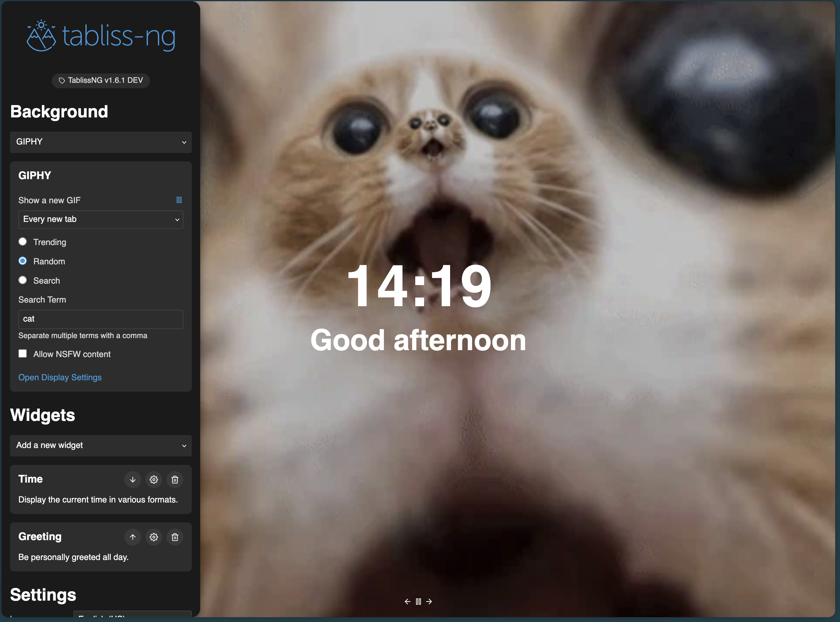The height and width of the screenshot is (622, 840).
Task: Skip to next background with right arrow
Action: [429, 601]
